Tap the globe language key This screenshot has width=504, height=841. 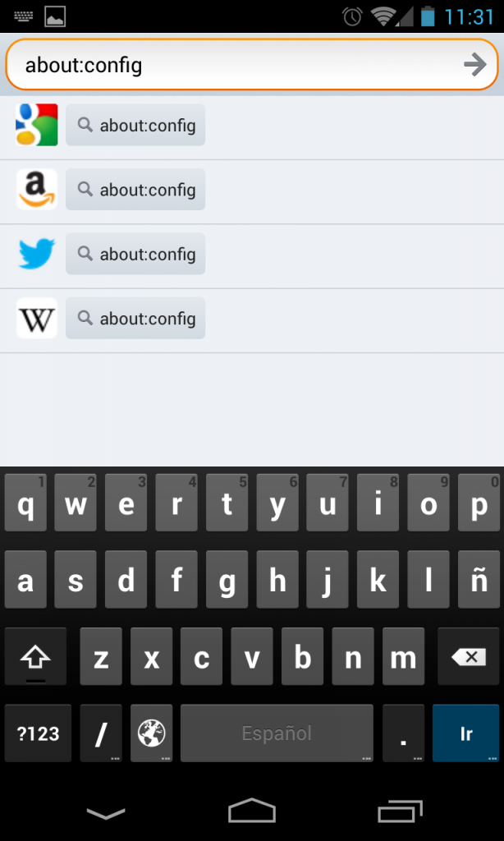coord(152,733)
